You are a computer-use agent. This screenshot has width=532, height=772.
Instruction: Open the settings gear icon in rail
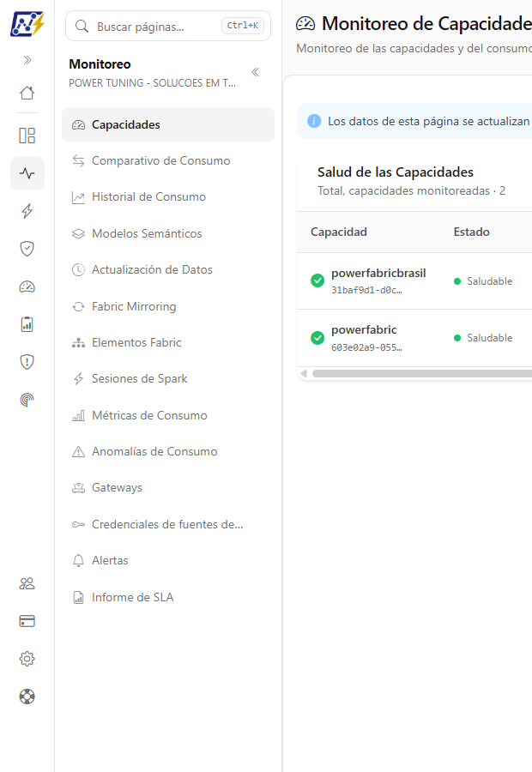pyautogui.click(x=27, y=659)
